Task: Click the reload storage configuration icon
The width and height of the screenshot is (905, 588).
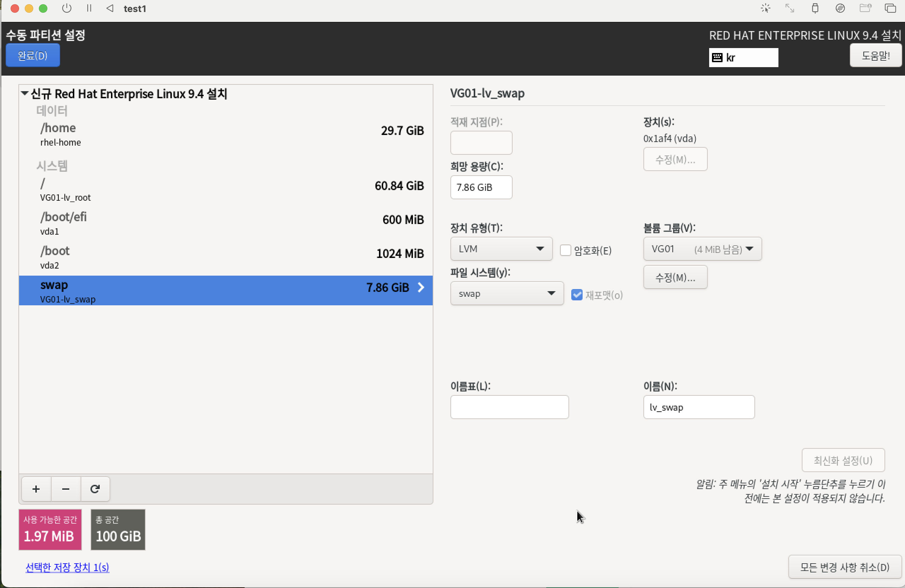Action: click(95, 489)
